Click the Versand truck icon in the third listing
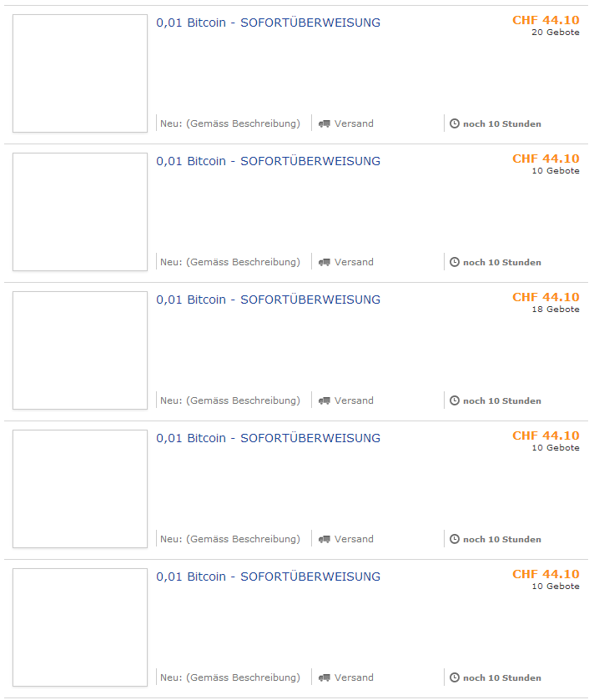The image size is (604, 700). point(325,400)
